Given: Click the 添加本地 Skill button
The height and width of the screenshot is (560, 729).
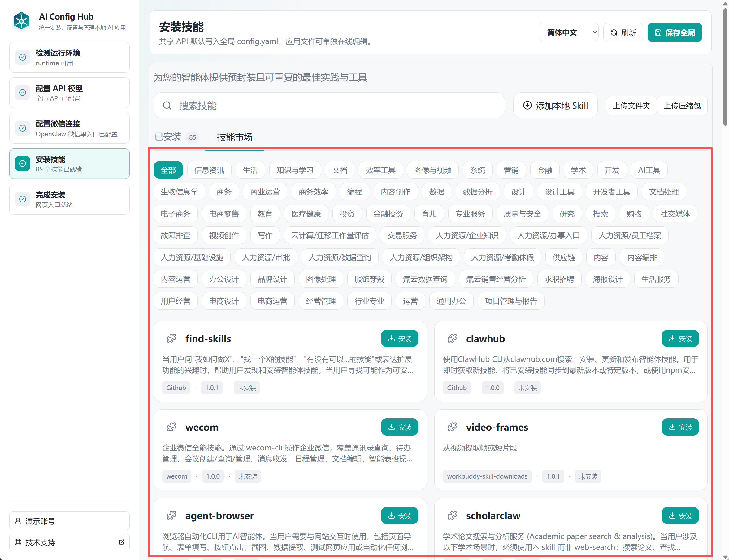Looking at the screenshot, I should click(x=555, y=105).
